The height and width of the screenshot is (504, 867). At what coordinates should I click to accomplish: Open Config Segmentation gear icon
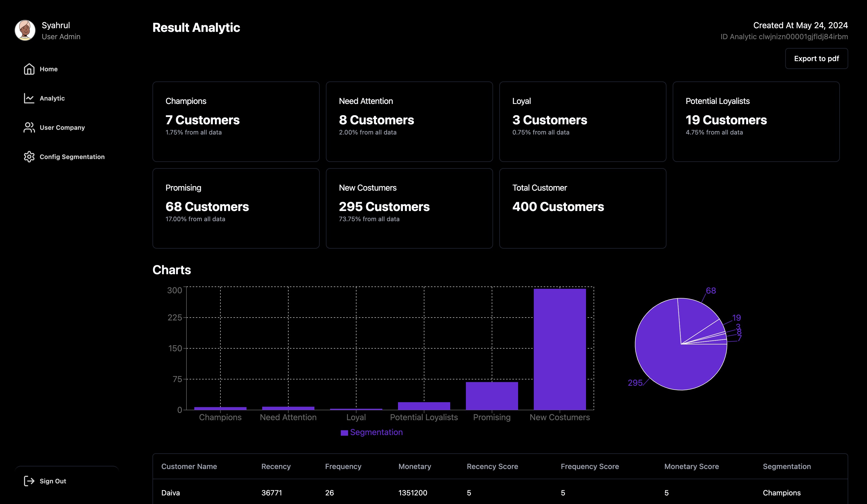tap(29, 157)
